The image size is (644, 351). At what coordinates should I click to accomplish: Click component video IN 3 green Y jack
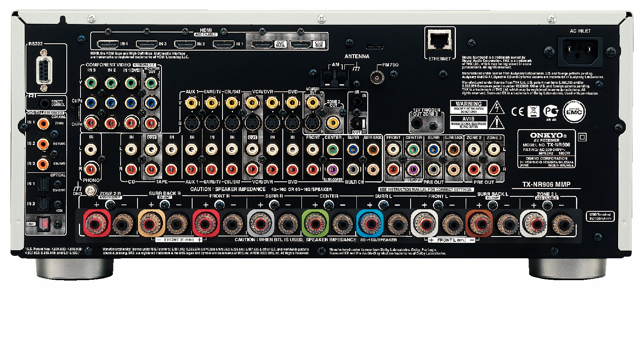click(91, 83)
